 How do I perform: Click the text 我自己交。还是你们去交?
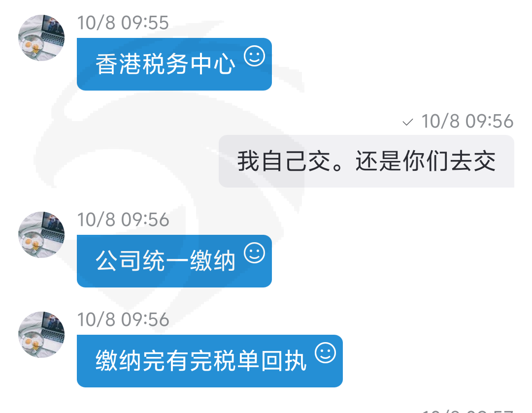[366, 161]
